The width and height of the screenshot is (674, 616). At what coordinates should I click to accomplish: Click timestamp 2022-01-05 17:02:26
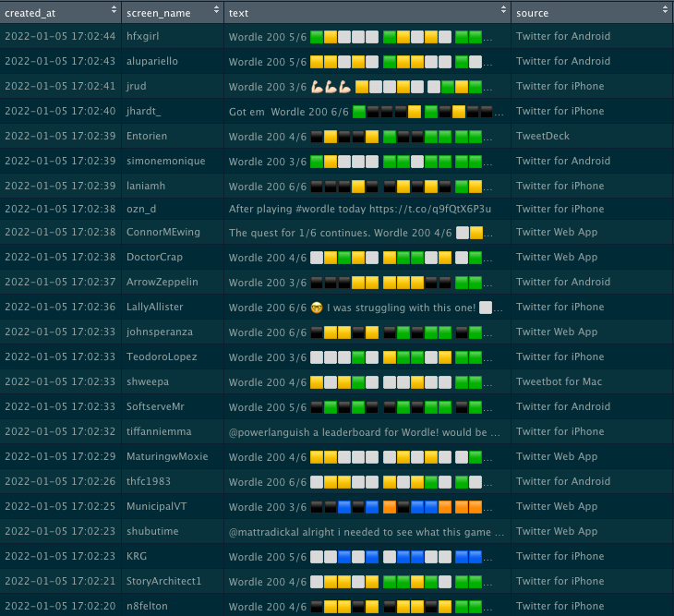(x=60, y=481)
